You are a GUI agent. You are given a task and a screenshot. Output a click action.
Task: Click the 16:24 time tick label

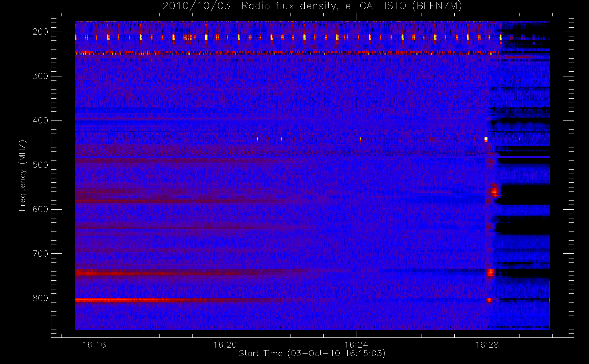coord(356,345)
